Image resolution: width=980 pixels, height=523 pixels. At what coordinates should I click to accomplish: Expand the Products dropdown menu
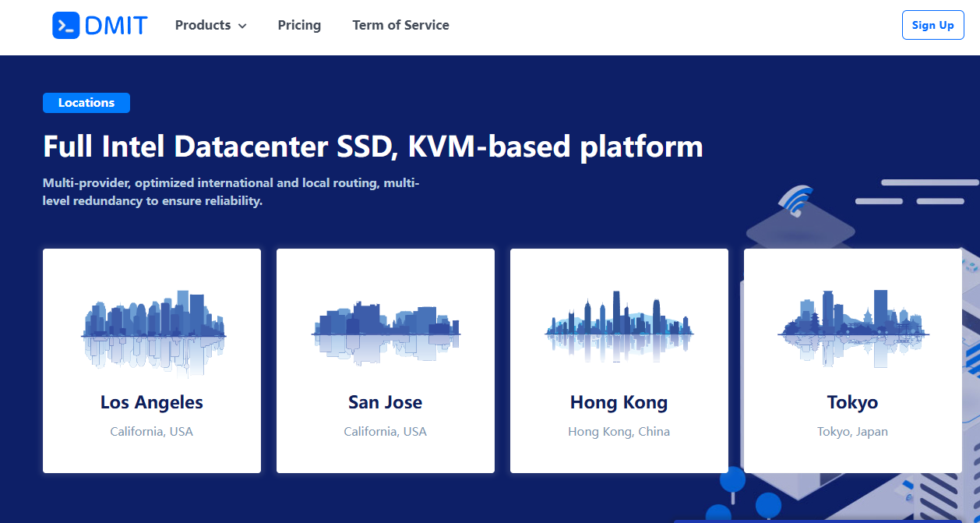point(210,25)
